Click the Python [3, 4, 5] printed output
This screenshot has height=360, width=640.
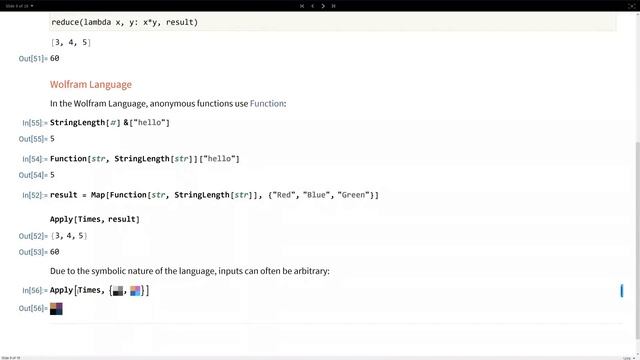(71, 42)
